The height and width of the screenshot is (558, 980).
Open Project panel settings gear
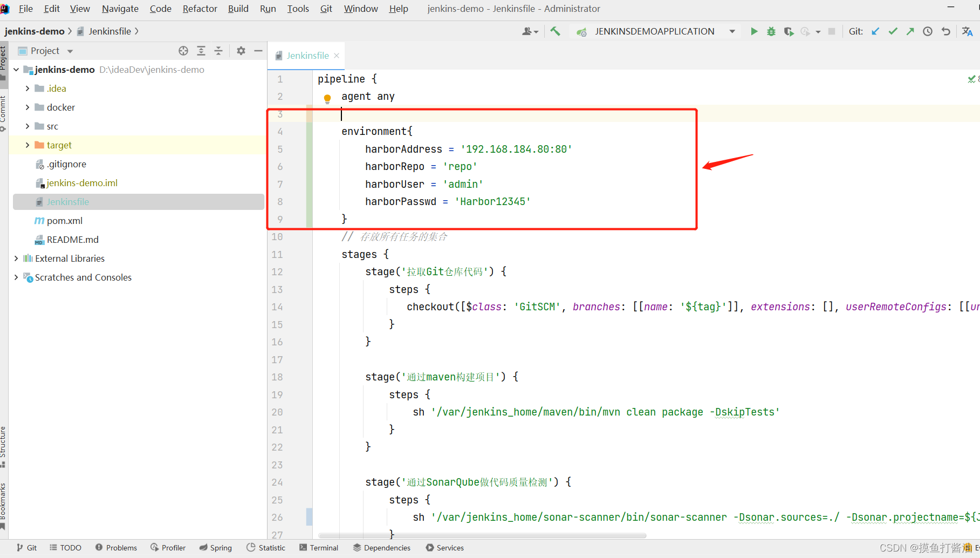click(241, 51)
